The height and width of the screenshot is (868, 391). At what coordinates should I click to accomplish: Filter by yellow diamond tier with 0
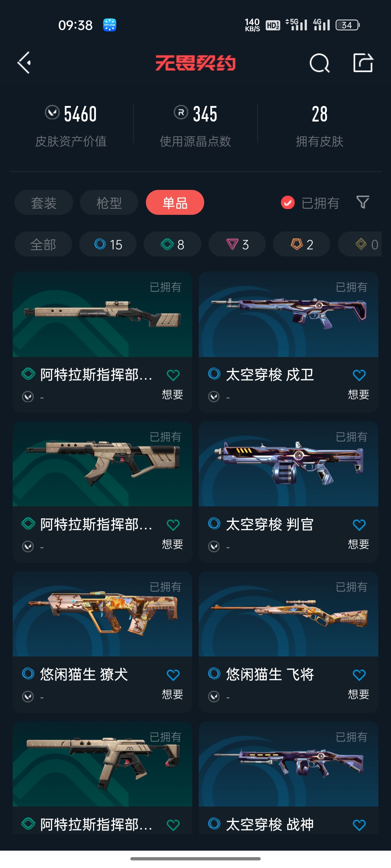(x=360, y=244)
